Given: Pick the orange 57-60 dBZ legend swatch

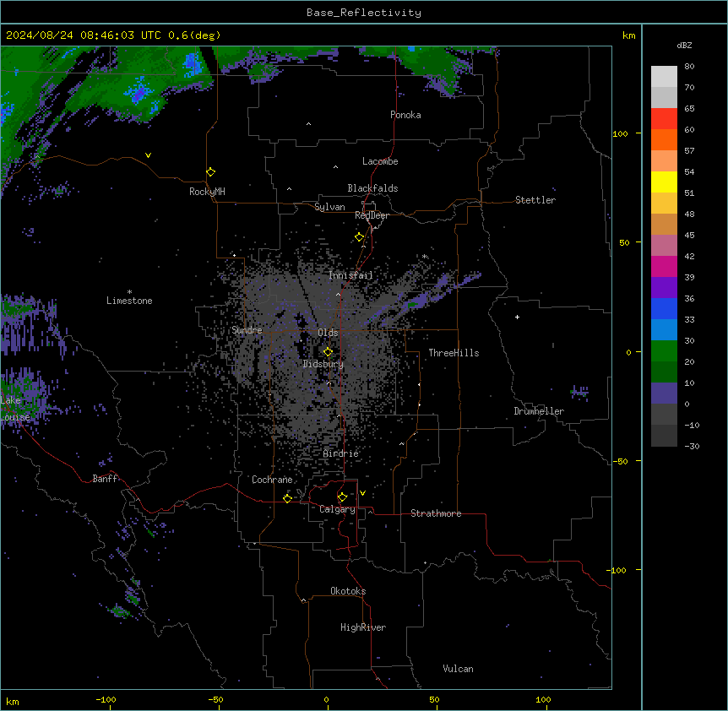Looking at the screenshot, I should (x=664, y=139).
